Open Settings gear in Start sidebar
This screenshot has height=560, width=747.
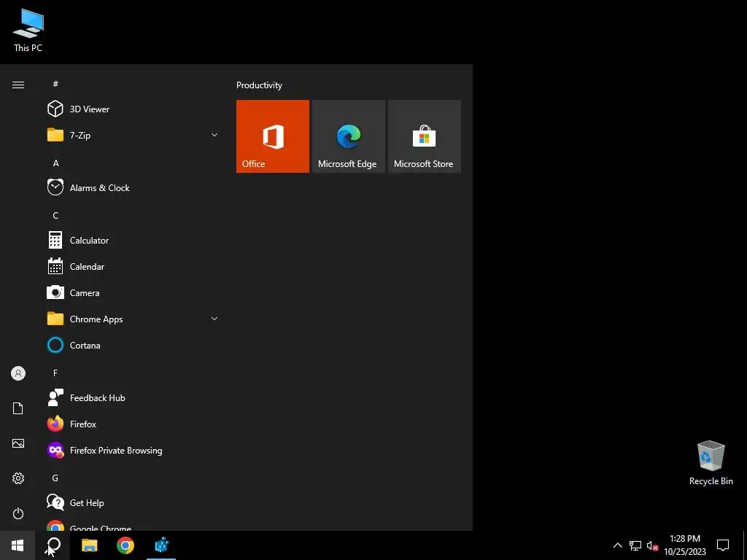click(18, 478)
